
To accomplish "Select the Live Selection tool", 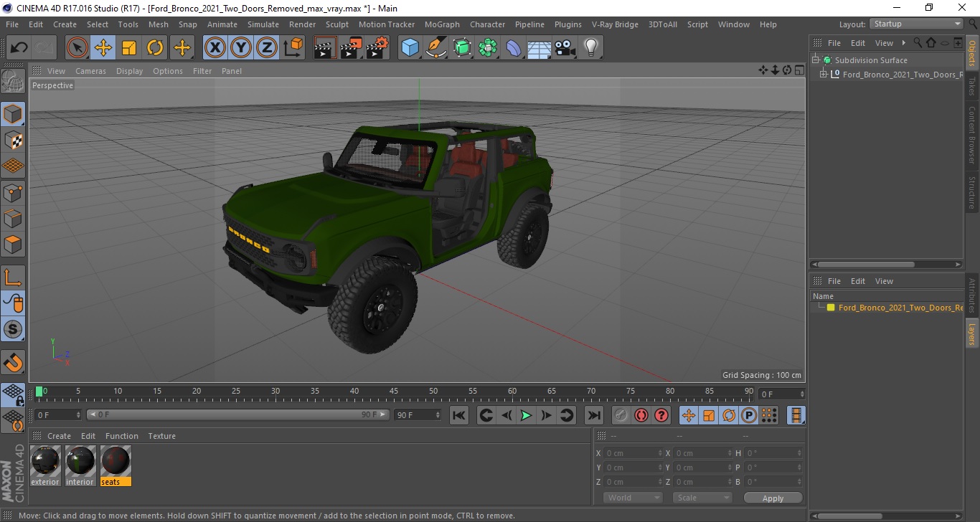I will (77, 48).
